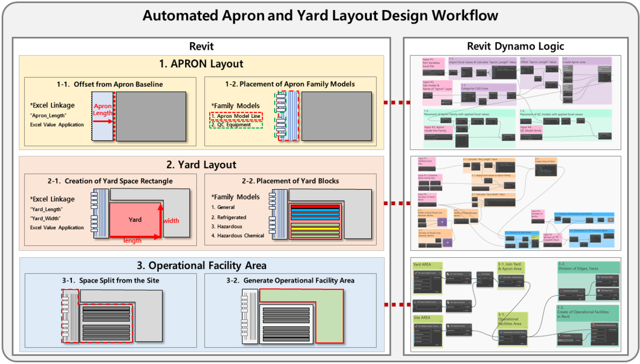Click the '2. Yard Layout' section title
This screenshot has height=364, width=640.
click(201, 165)
